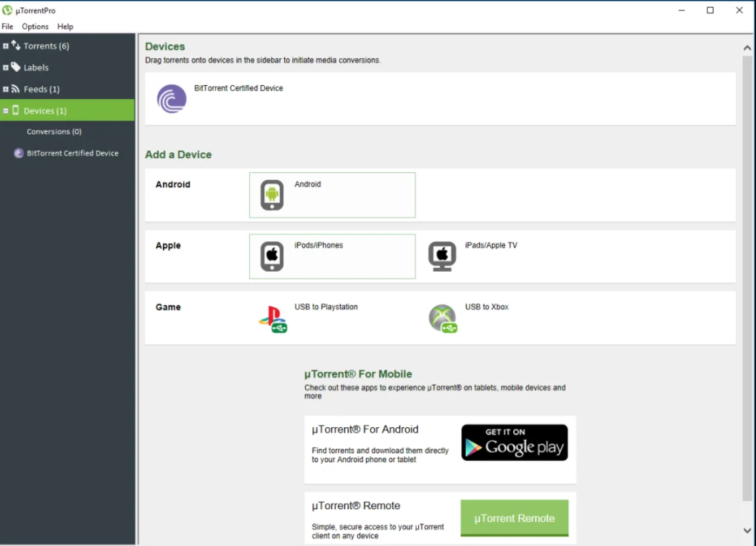Click the scroll down arrow of scrollbar
The height and width of the screenshot is (546, 756).
[x=747, y=531]
